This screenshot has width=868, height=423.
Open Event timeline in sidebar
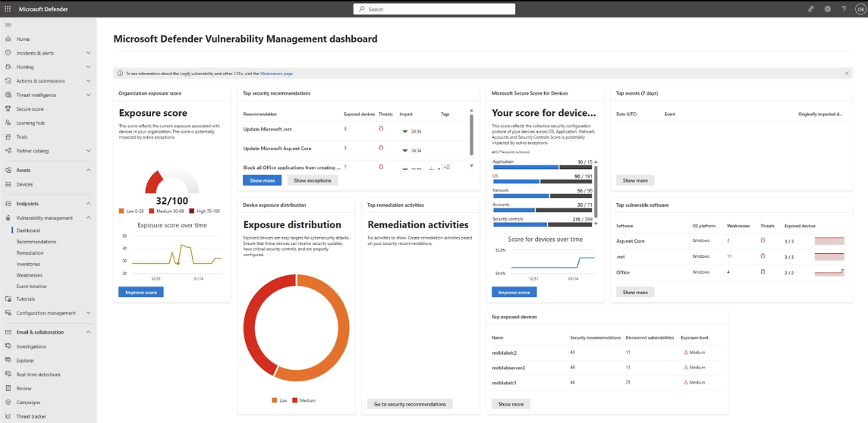(32, 287)
